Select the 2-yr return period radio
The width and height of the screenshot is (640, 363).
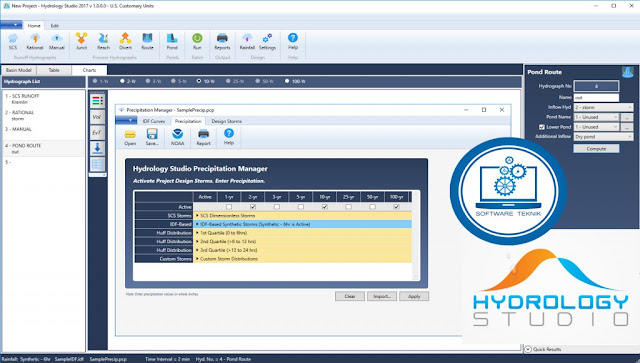pos(122,81)
